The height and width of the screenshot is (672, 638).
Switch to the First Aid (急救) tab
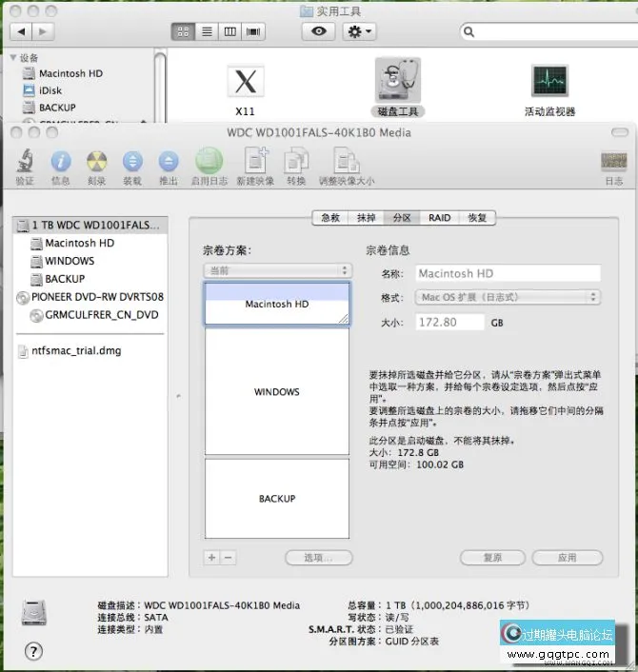(330, 218)
